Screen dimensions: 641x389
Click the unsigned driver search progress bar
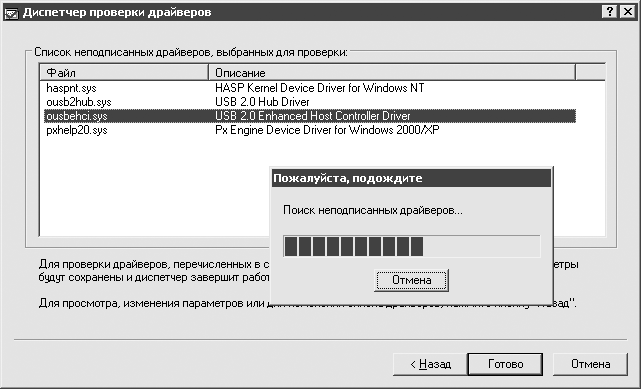pos(412,246)
